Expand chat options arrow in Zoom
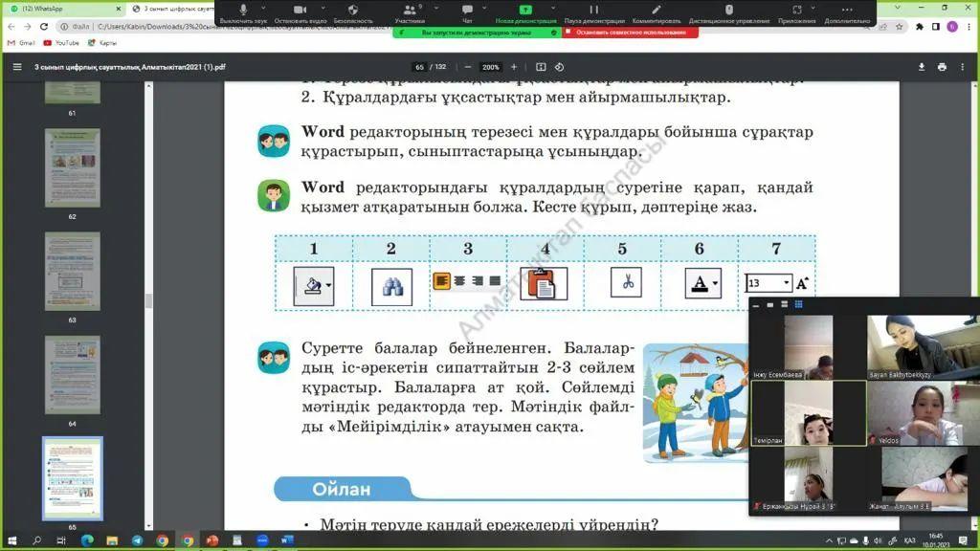The width and height of the screenshot is (980, 551). point(484,8)
